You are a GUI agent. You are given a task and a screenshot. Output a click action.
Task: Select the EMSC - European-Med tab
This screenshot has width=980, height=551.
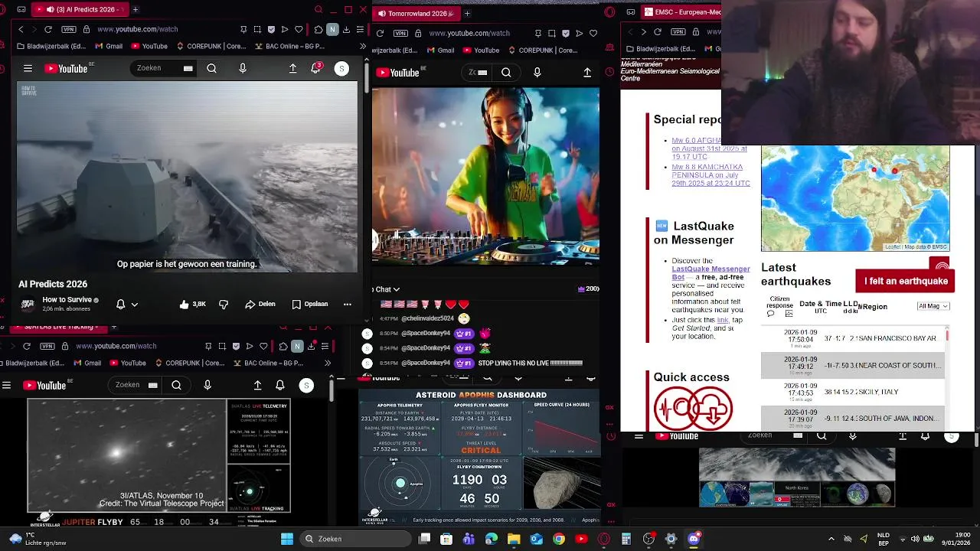(x=681, y=12)
